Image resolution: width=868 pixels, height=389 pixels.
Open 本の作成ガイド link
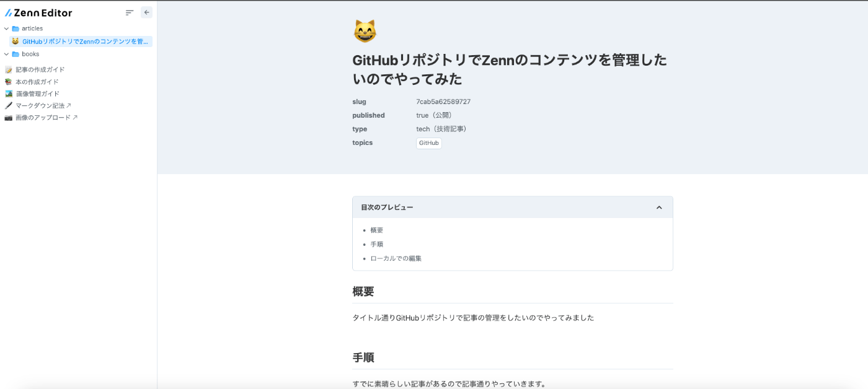37,82
